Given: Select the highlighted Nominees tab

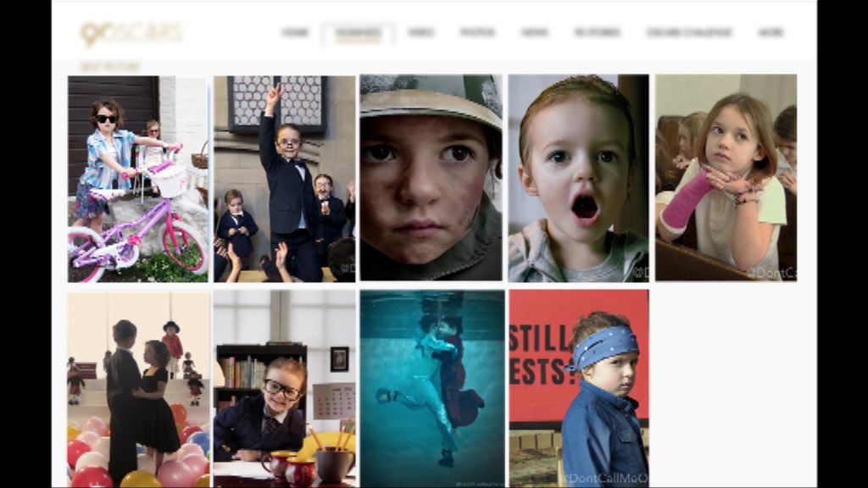Looking at the screenshot, I should pyautogui.click(x=359, y=33).
